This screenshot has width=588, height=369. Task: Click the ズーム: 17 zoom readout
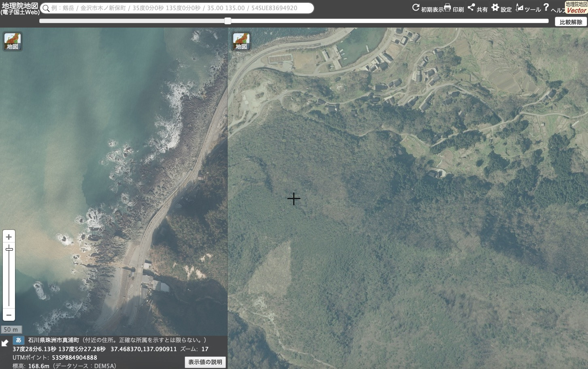coord(194,349)
